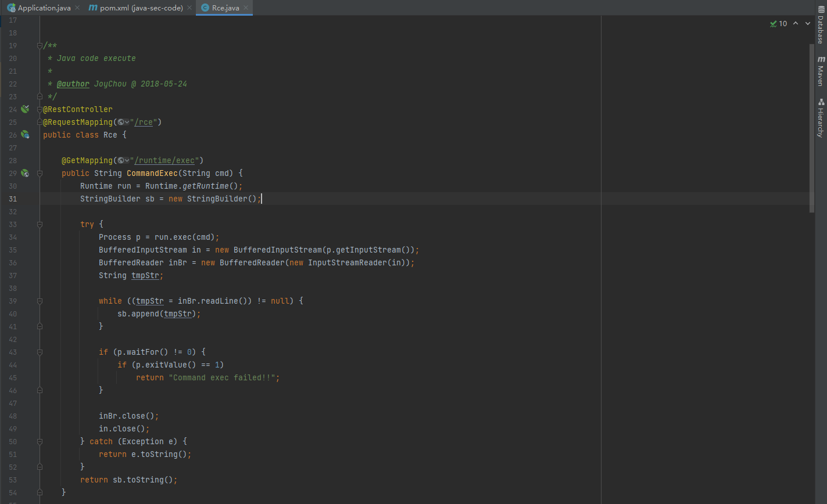
Task: Click "return sb.toString();" on line 53
Action: pos(129,480)
